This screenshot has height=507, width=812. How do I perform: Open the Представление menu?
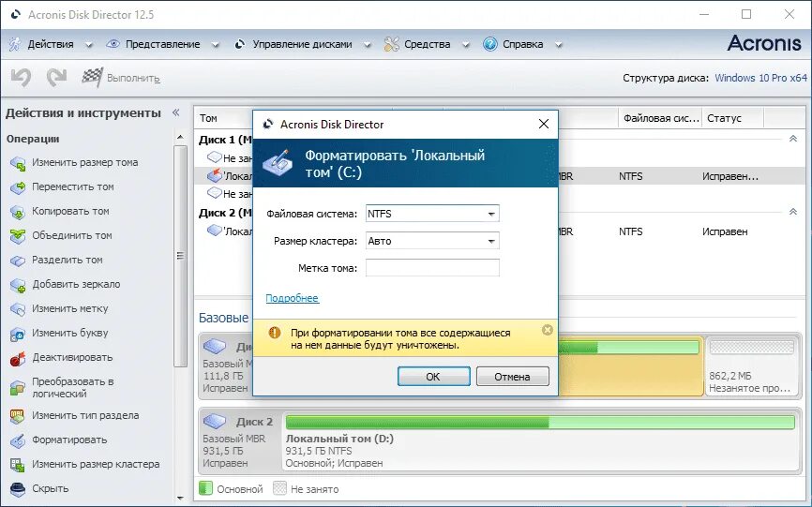coord(162,44)
